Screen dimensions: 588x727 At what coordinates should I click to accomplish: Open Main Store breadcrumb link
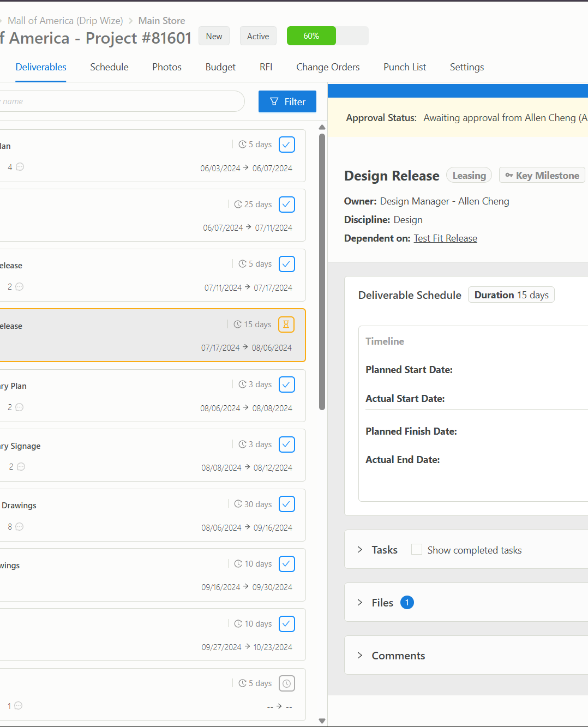(x=161, y=21)
